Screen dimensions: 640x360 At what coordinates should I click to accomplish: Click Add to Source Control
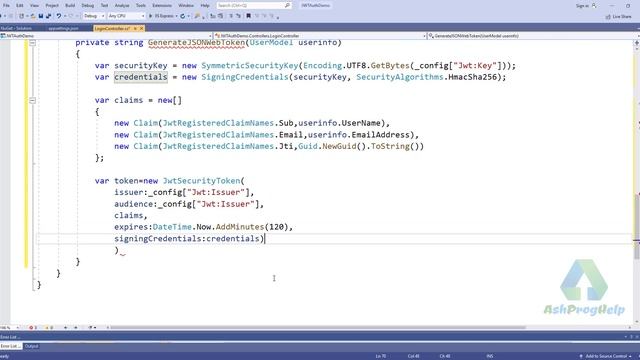(606, 356)
